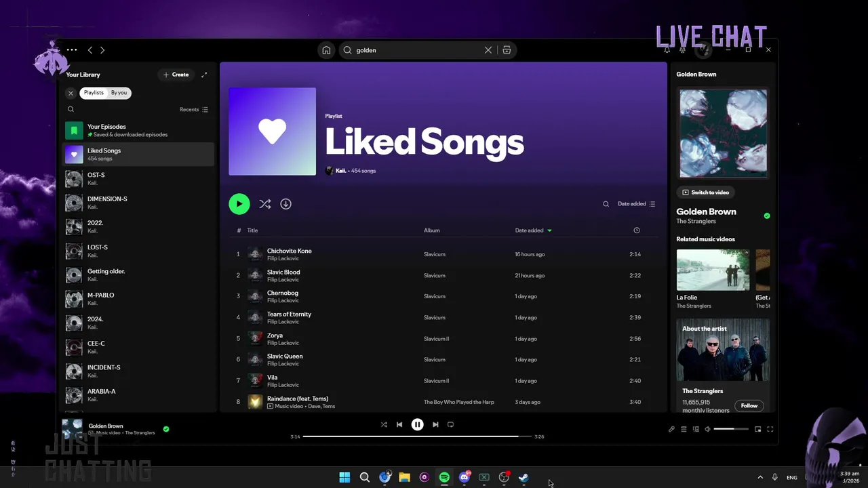The image size is (868, 488).
Task: Open the OST-S playlist
Action: [x=138, y=179]
